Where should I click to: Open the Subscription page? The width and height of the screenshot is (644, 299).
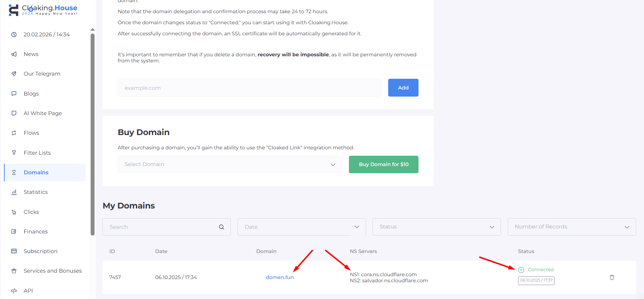[40, 251]
